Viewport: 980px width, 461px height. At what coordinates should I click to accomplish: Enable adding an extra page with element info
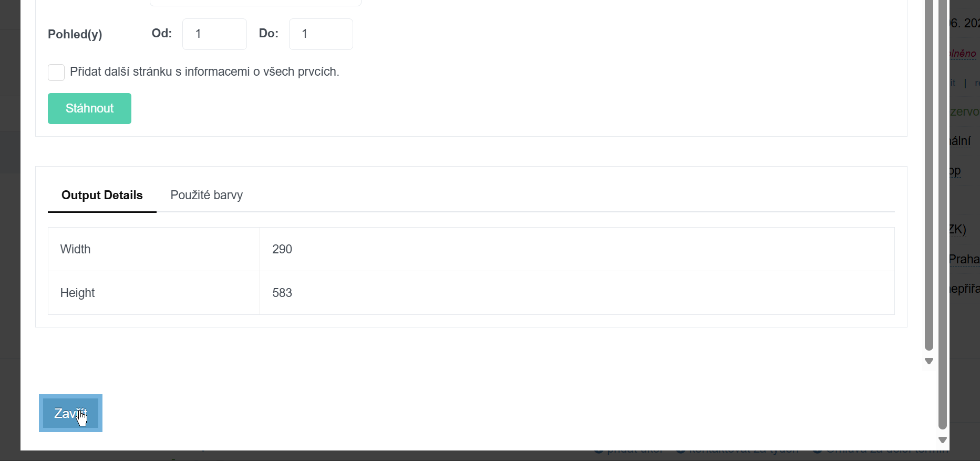(56, 73)
